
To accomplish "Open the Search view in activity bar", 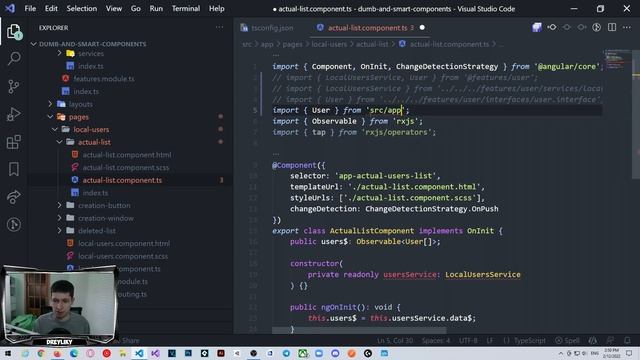I will 13,59.
